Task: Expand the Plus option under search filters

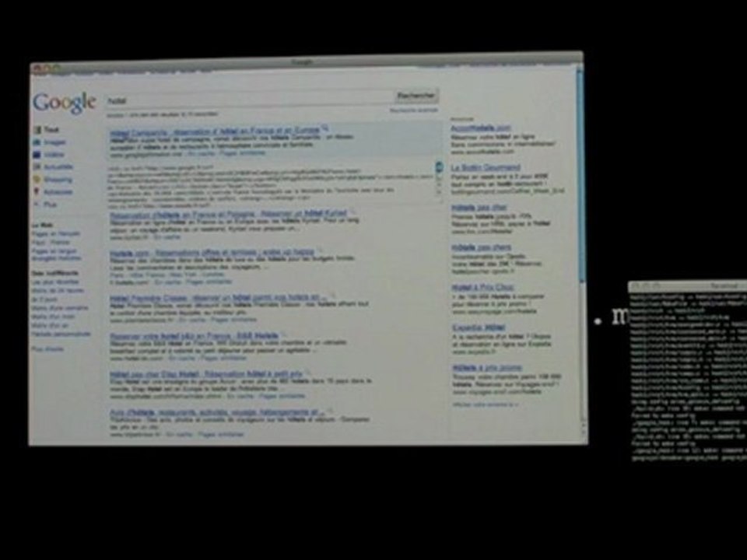Action: 45,205
